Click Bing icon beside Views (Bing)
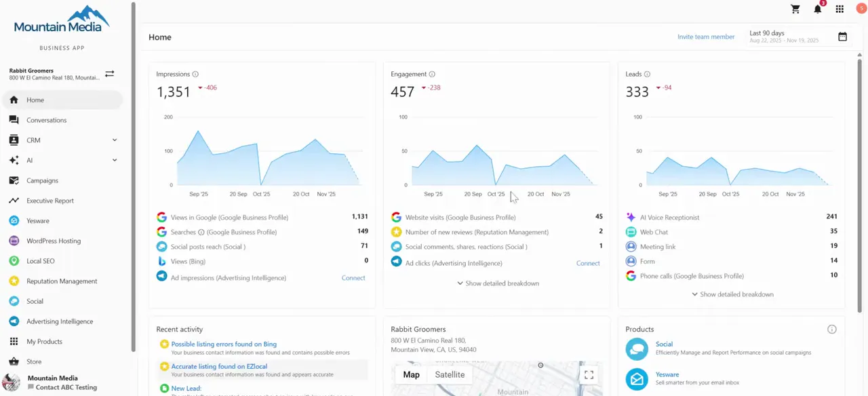The height and width of the screenshot is (396, 868). tap(161, 261)
